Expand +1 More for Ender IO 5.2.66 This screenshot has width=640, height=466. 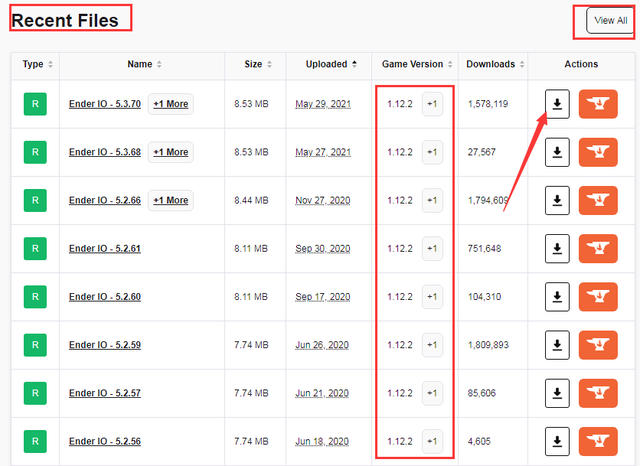[170, 200]
